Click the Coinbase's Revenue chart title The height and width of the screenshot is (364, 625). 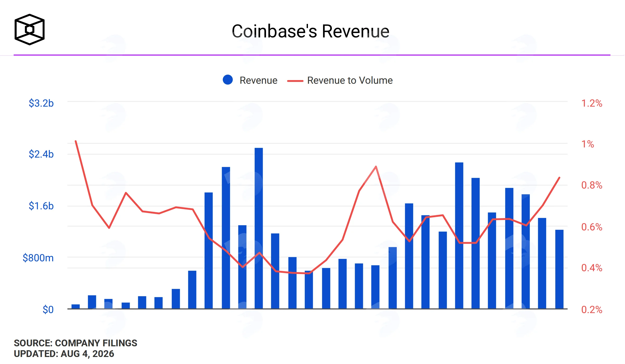[x=311, y=31]
